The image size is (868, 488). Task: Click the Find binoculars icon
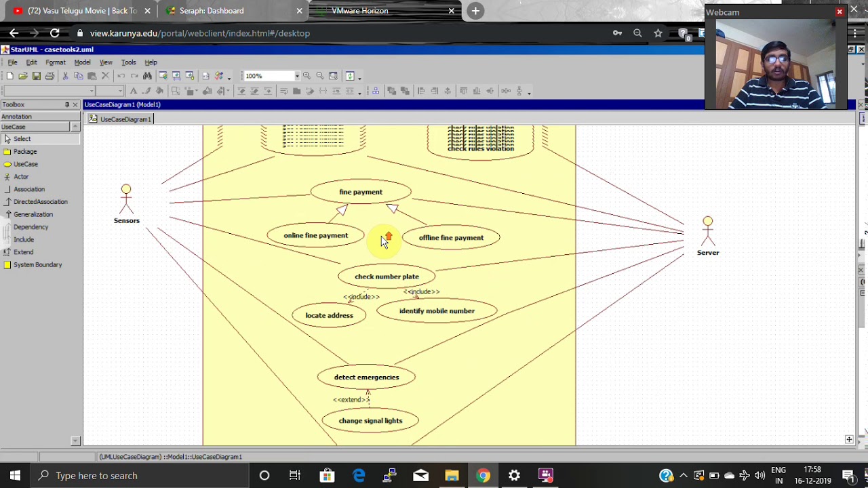147,76
